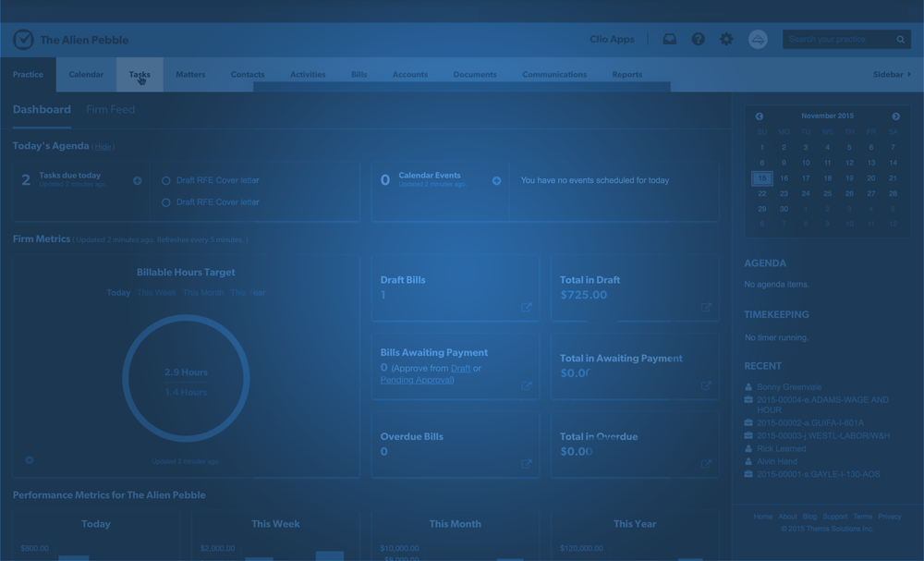Mark first Draft RFE Cover letter complete
The width and height of the screenshot is (924, 561).
point(166,181)
